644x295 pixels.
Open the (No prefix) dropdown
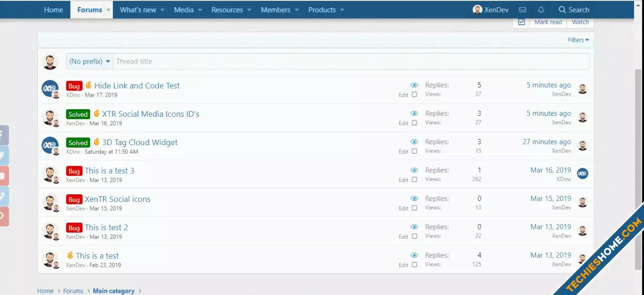click(90, 61)
